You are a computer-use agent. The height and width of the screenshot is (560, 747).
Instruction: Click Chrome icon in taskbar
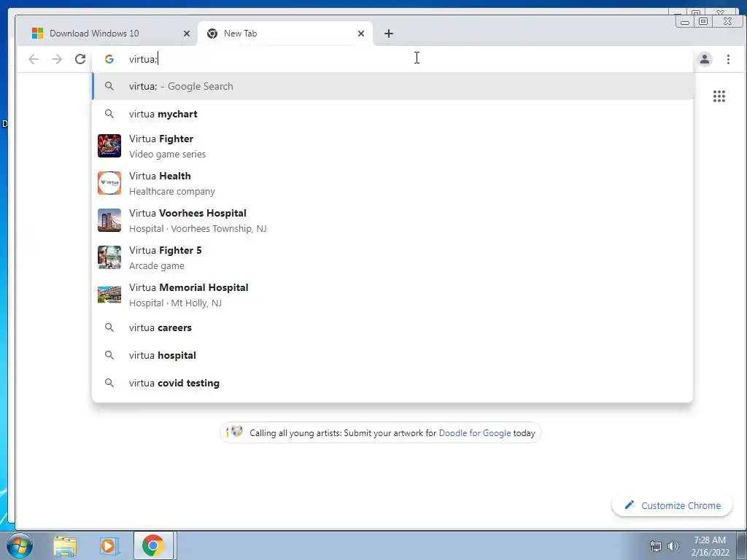tap(152, 545)
